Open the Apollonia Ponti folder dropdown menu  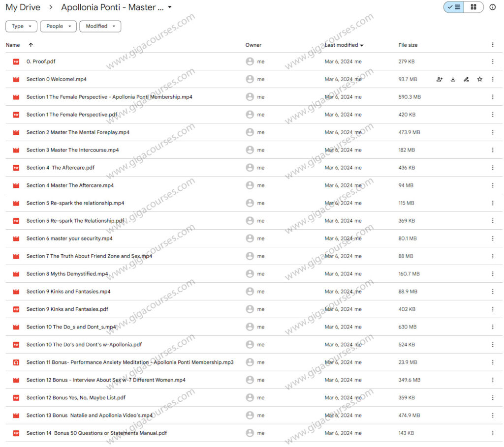coord(170,7)
